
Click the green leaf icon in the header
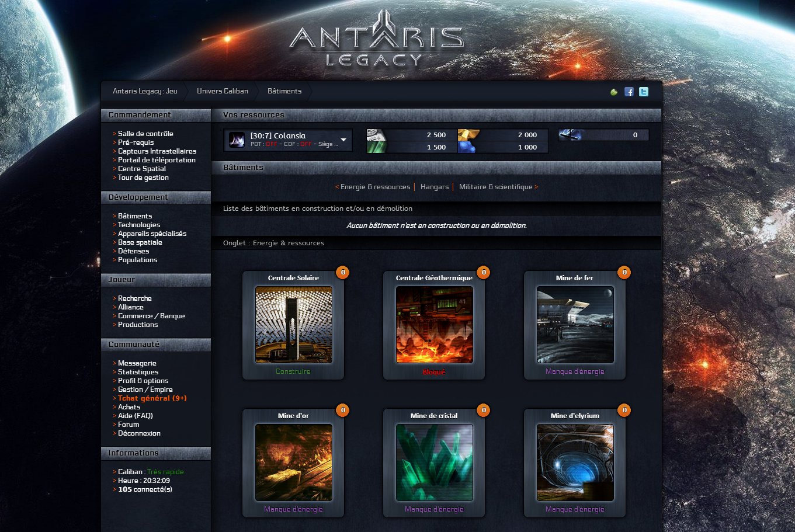pyautogui.click(x=614, y=92)
